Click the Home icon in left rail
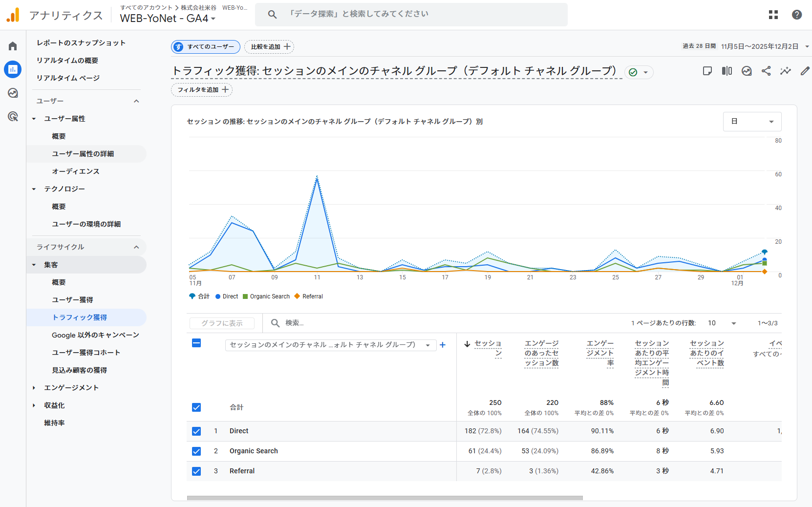This screenshot has height=507, width=812. (13, 46)
